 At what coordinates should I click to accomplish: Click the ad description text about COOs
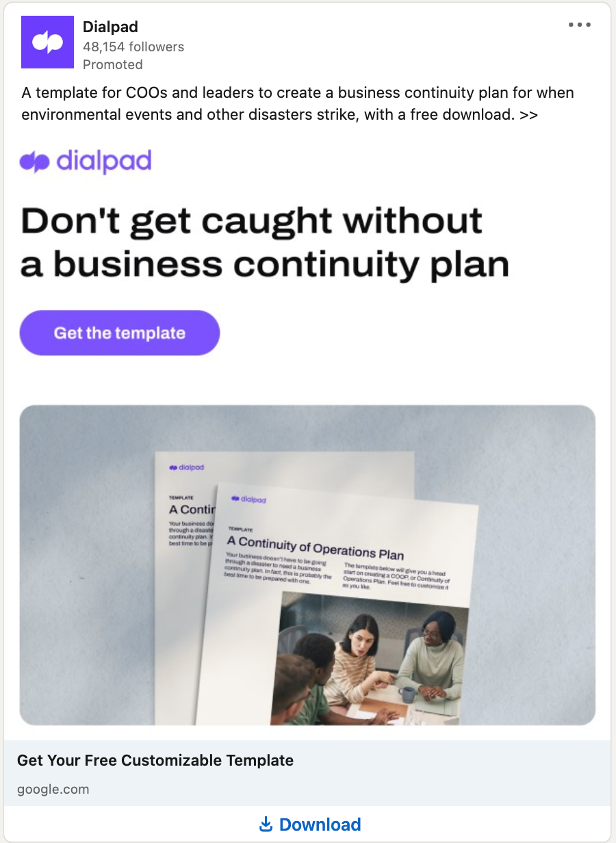click(298, 103)
